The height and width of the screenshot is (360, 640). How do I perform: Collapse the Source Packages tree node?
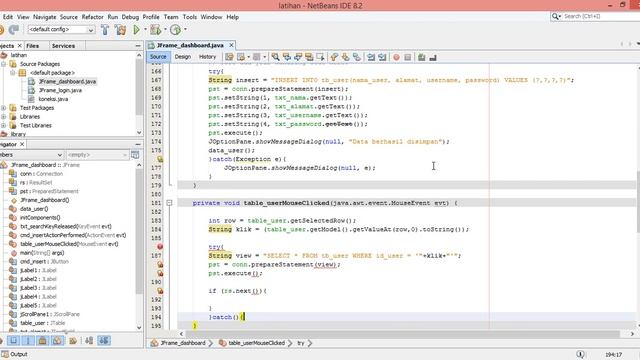pyautogui.click(x=4, y=64)
